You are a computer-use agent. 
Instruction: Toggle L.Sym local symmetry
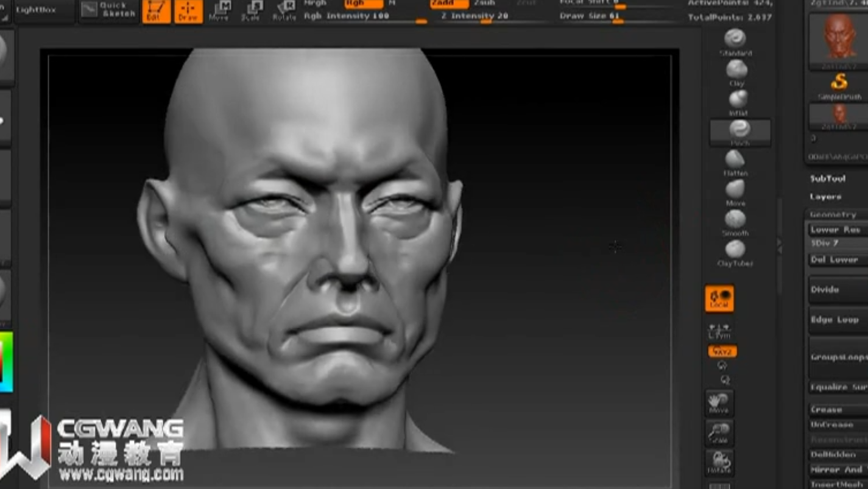pyautogui.click(x=719, y=332)
